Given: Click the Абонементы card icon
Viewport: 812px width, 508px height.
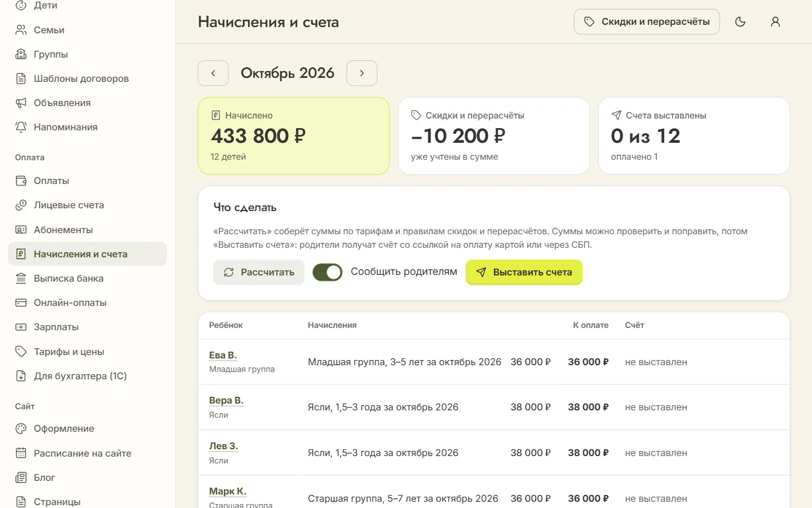Looking at the screenshot, I should 21,230.
